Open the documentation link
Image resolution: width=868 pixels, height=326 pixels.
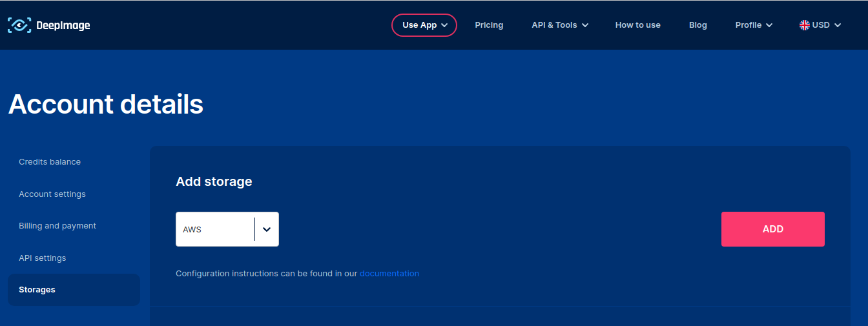(x=389, y=274)
